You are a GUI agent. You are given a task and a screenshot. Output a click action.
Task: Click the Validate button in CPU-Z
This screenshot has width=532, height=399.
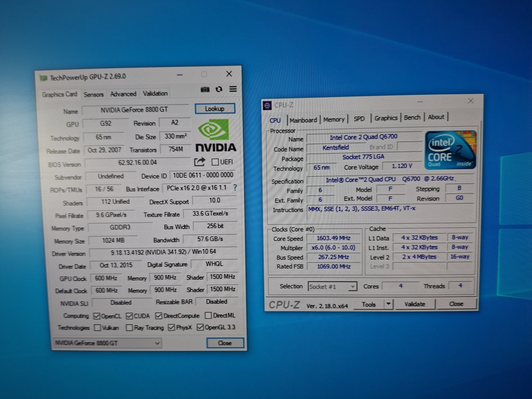click(415, 304)
